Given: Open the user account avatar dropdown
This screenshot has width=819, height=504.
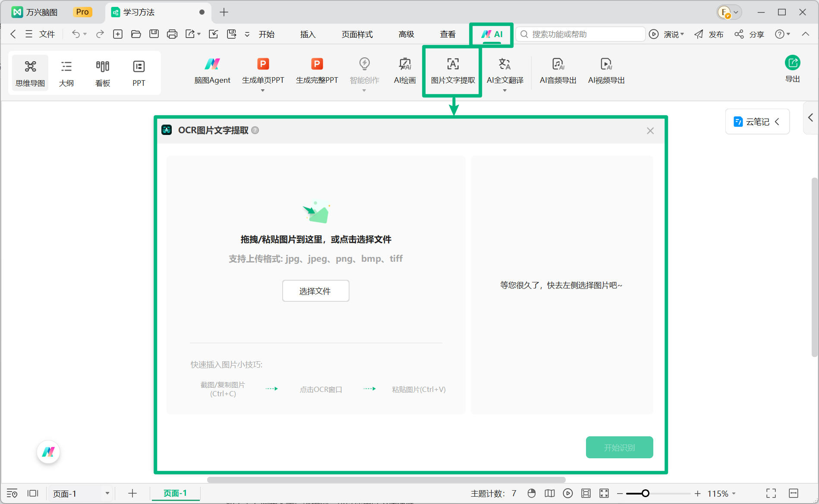Looking at the screenshot, I should point(729,12).
